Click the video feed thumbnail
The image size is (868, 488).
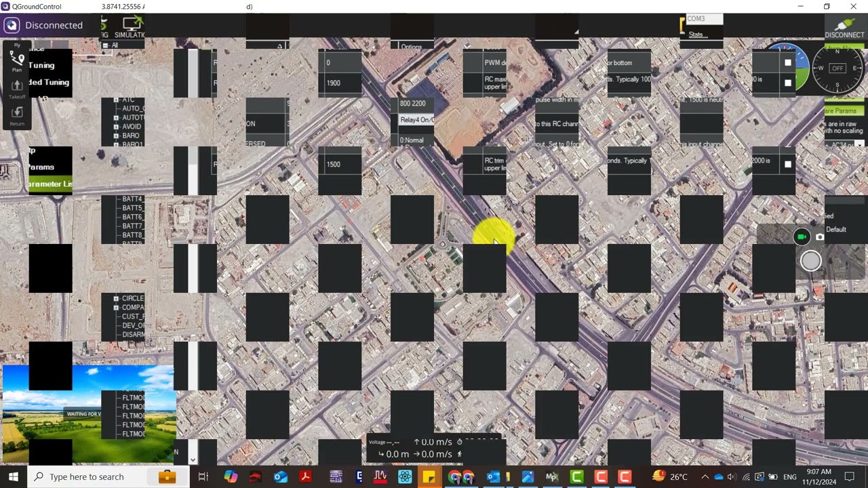89,413
